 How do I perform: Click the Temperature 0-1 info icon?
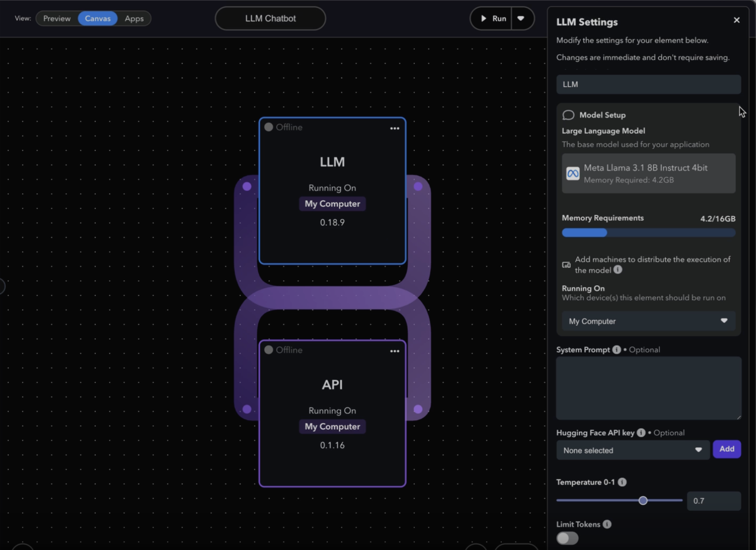tap(622, 482)
